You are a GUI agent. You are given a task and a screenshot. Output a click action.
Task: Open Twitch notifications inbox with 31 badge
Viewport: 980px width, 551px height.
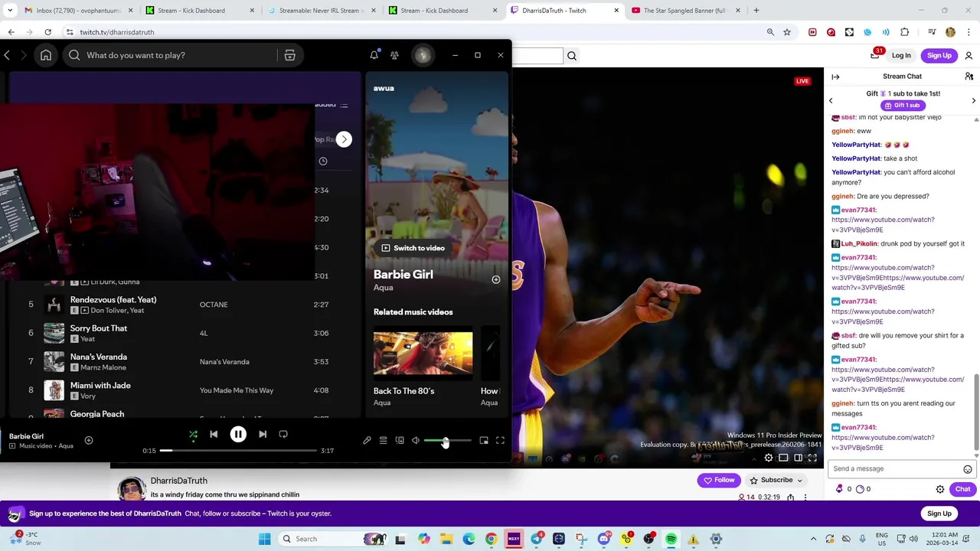point(875,55)
